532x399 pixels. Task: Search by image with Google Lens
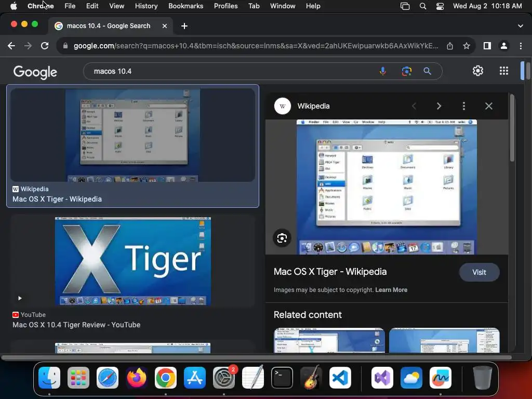pos(406,71)
